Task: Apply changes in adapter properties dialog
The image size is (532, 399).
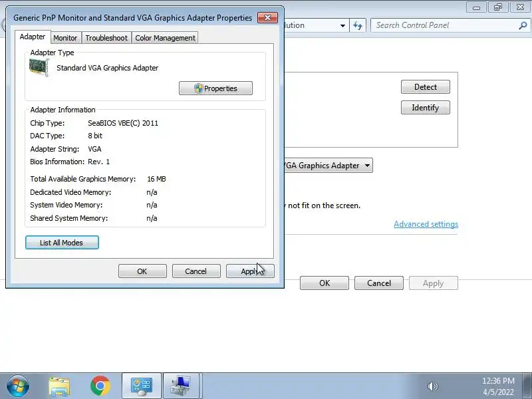Action: click(250, 271)
